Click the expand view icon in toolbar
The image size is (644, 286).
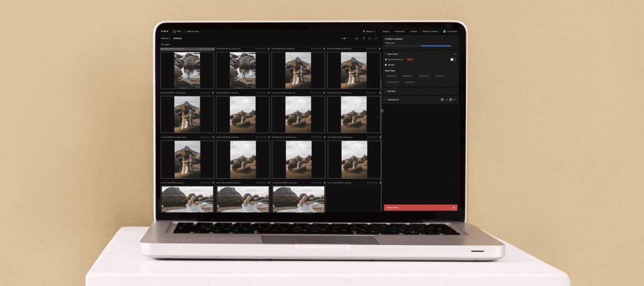tap(376, 38)
